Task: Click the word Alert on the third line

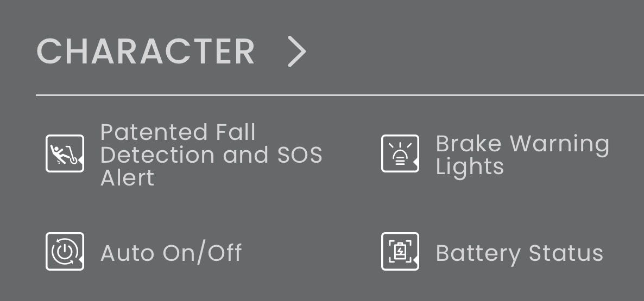Action: point(128,178)
